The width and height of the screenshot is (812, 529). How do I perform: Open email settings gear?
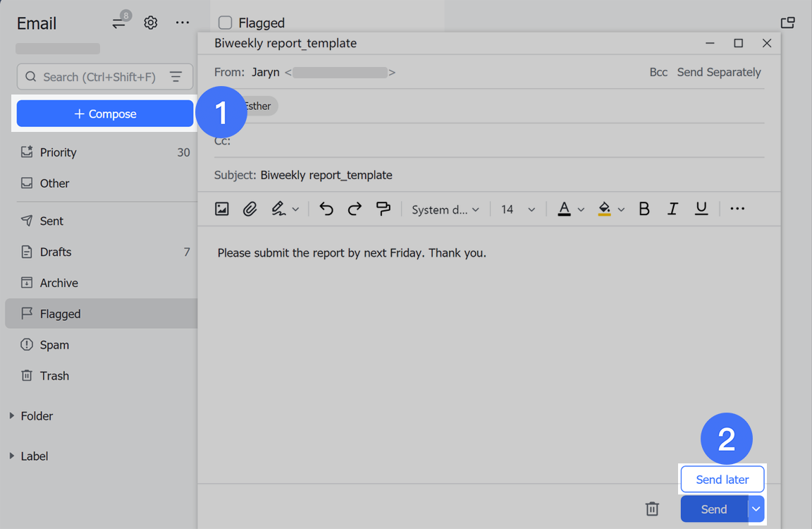pyautogui.click(x=150, y=22)
